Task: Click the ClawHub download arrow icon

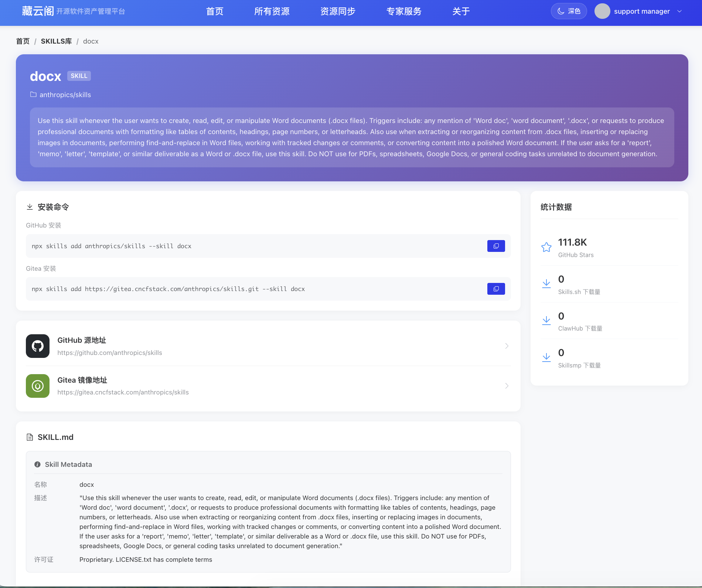Action: point(546,321)
